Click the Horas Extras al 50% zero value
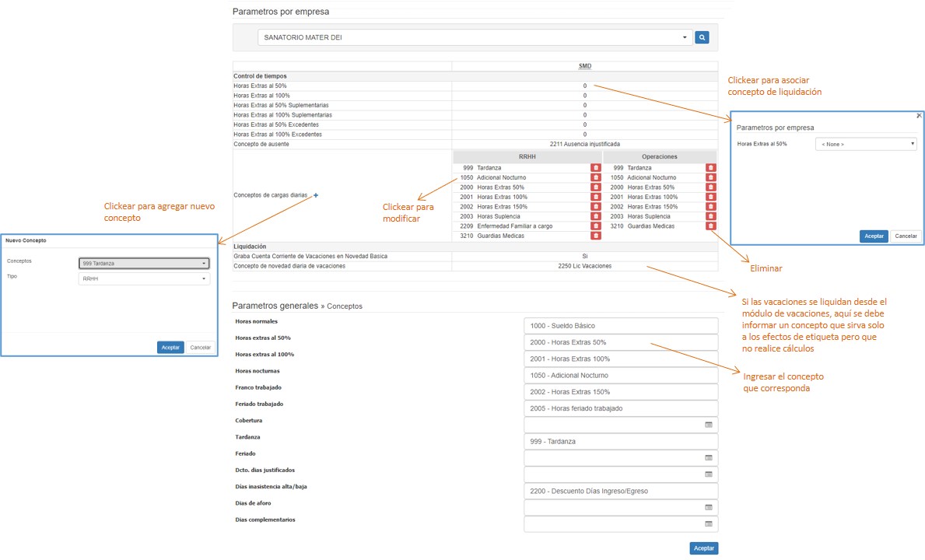Screen dimensions: 925x560 [585, 86]
